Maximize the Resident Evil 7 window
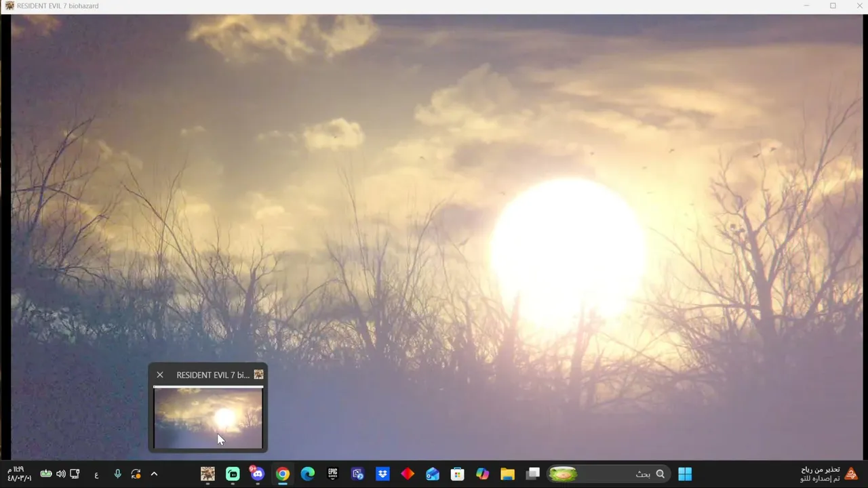The width and height of the screenshot is (868, 488). [833, 6]
